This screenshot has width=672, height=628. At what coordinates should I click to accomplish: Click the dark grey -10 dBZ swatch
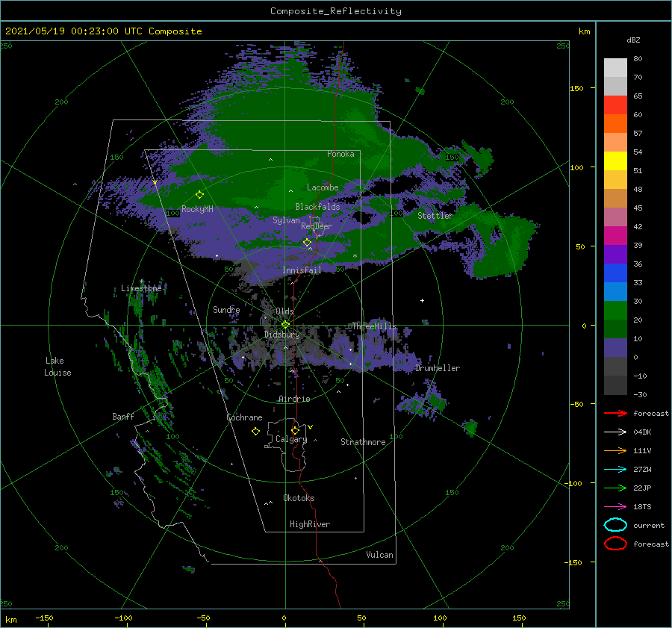615,385
